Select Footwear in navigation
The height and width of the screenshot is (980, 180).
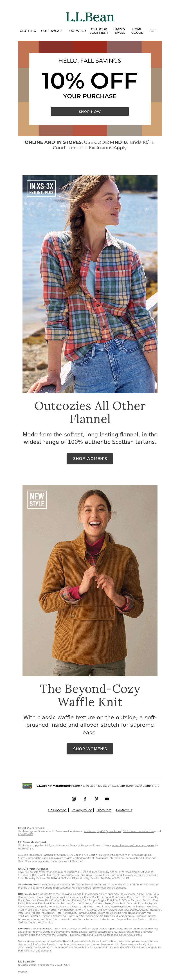point(76,31)
